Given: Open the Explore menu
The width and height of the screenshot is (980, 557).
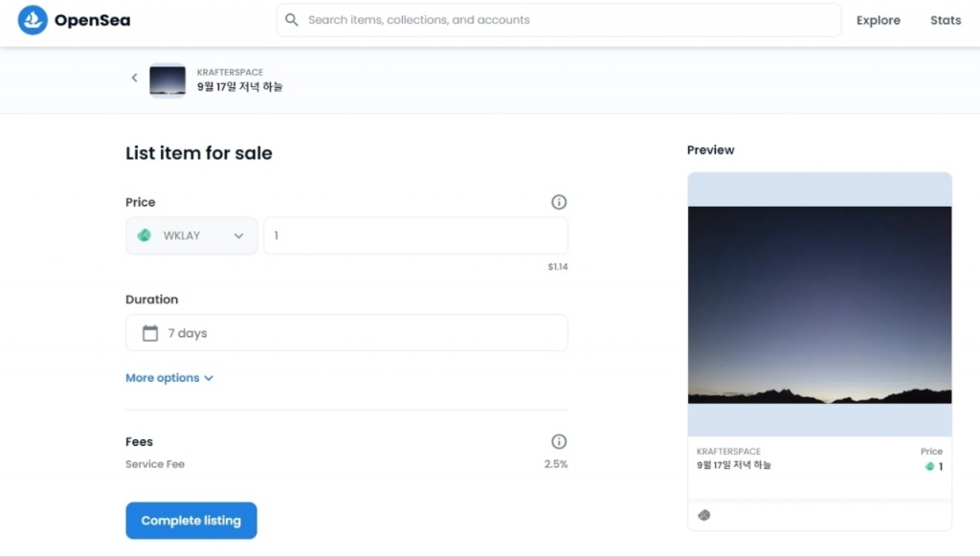Looking at the screenshot, I should [x=878, y=20].
